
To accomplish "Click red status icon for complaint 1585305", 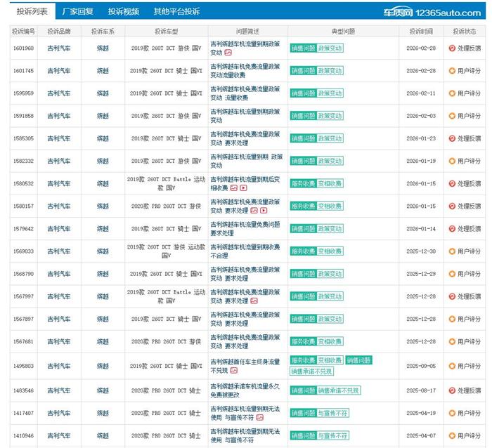I will pos(452,138).
